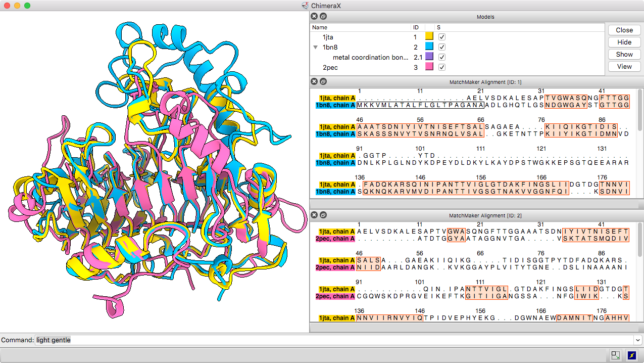The width and height of the screenshot is (644, 363).
Task: Open the command history dropdown arrow
Action: coord(638,340)
